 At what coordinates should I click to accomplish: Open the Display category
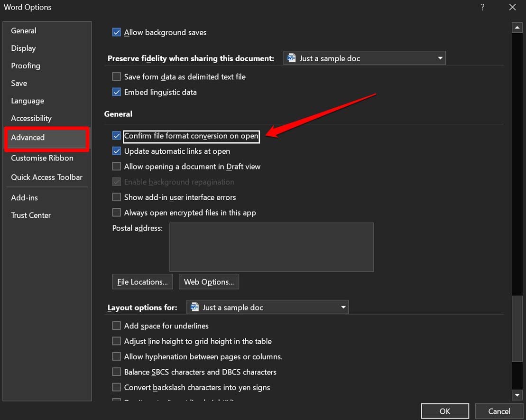coord(47,48)
